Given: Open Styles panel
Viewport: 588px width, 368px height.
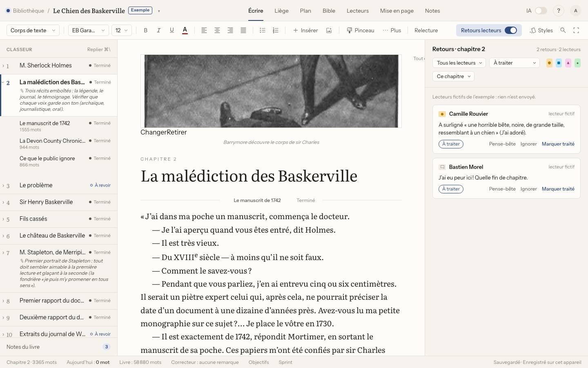Looking at the screenshot, I should pyautogui.click(x=541, y=30).
